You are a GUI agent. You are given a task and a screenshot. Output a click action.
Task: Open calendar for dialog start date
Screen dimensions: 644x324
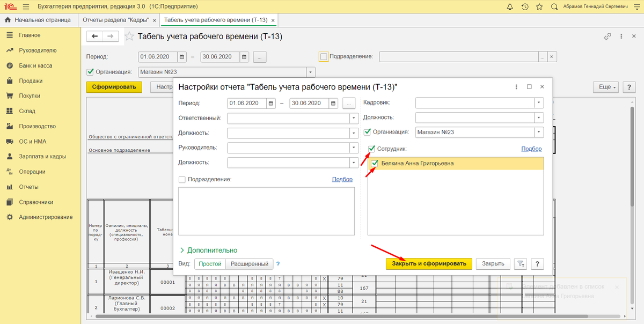tap(272, 103)
